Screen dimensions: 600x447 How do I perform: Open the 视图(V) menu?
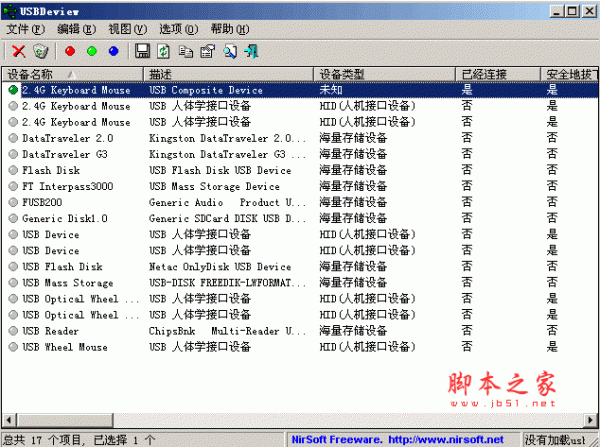click(127, 29)
